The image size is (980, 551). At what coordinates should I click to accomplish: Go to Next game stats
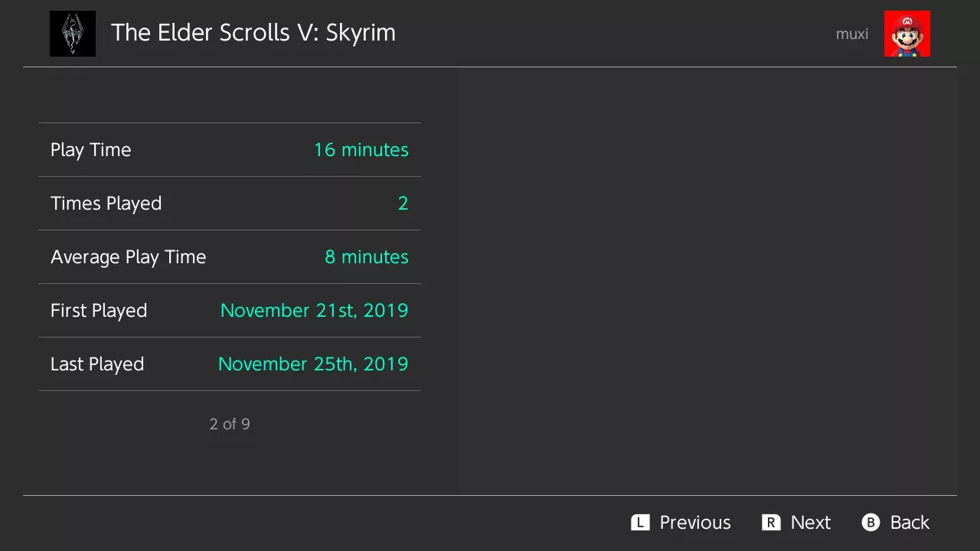[796, 523]
